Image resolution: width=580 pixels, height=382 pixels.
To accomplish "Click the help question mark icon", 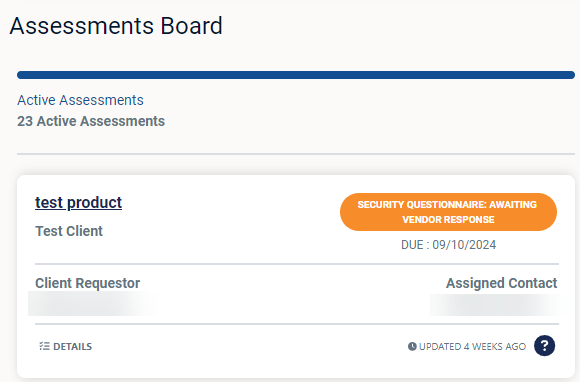I will click(544, 346).
